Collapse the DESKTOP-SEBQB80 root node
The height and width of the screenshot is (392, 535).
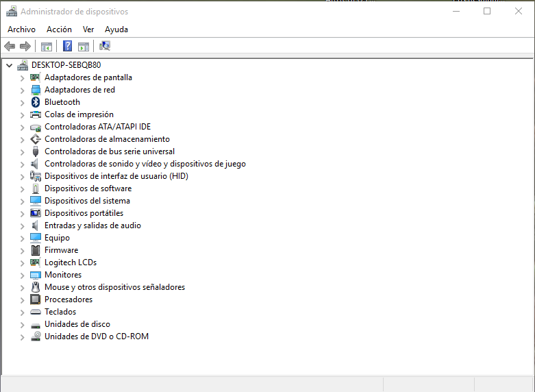[x=9, y=65]
